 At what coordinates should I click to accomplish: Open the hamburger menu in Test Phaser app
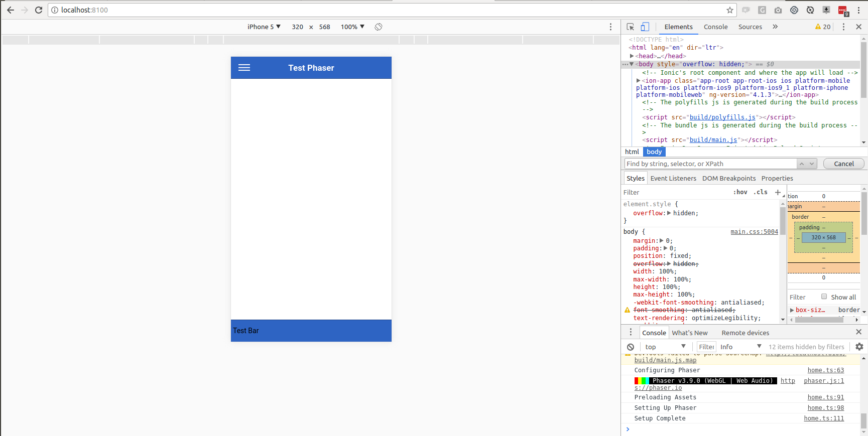pos(244,68)
